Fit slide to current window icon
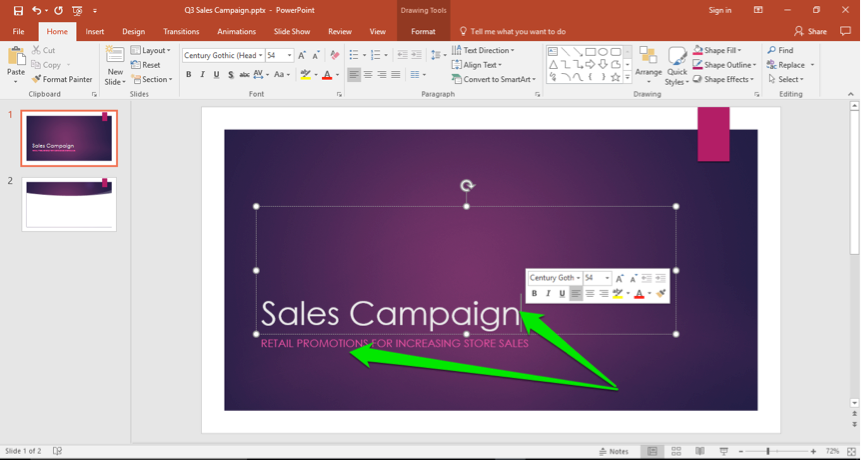861x460 pixels. coord(851,451)
